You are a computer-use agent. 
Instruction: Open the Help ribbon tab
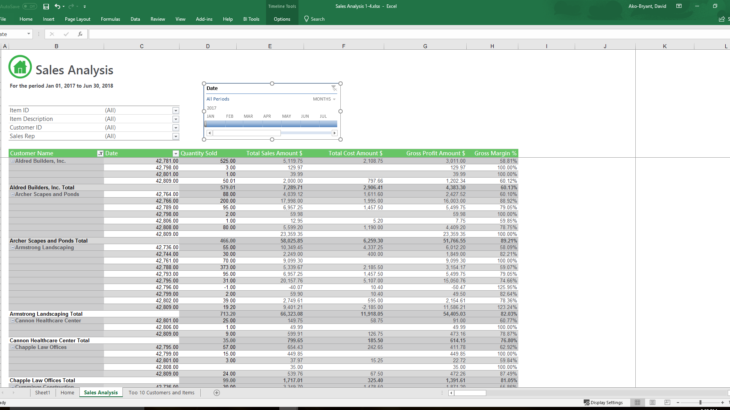228,19
